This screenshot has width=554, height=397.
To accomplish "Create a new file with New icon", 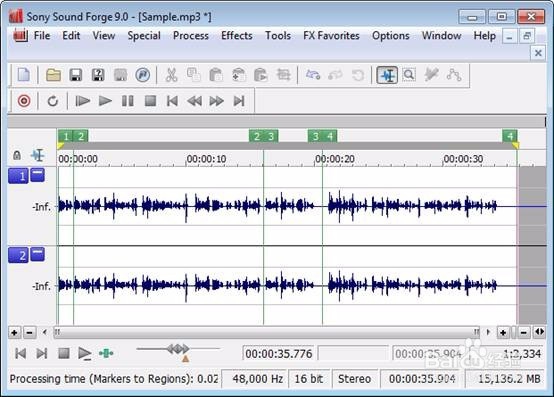I will 24,75.
